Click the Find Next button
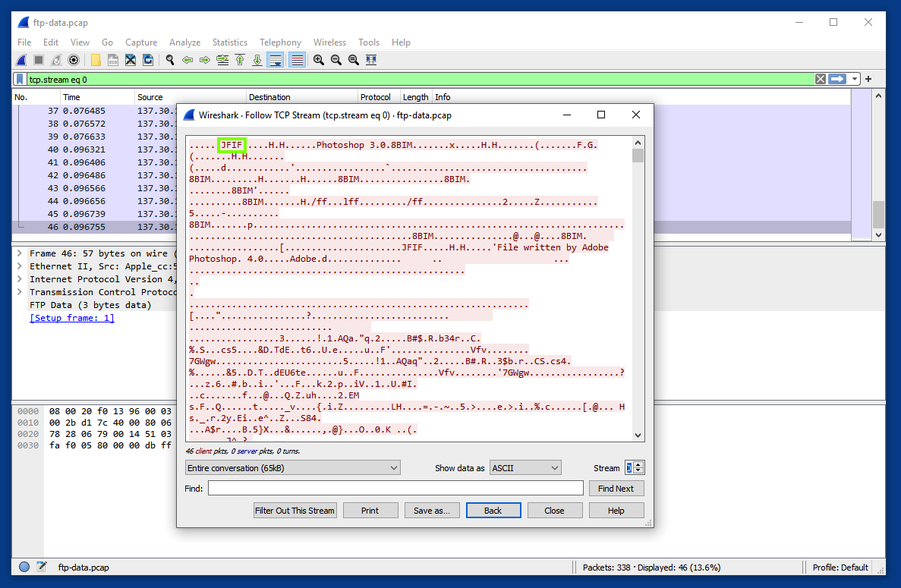The width and height of the screenshot is (901, 588). [x=616, y=488]
